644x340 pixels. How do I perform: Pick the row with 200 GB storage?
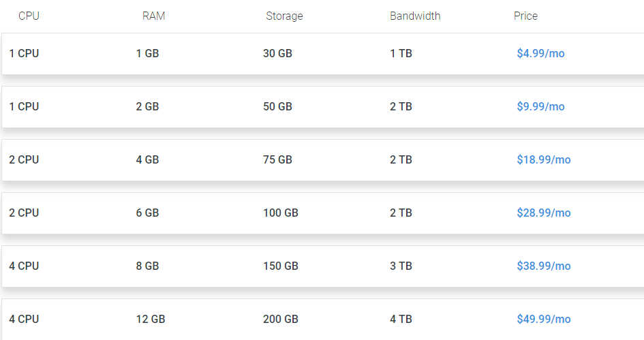[323, 320]
